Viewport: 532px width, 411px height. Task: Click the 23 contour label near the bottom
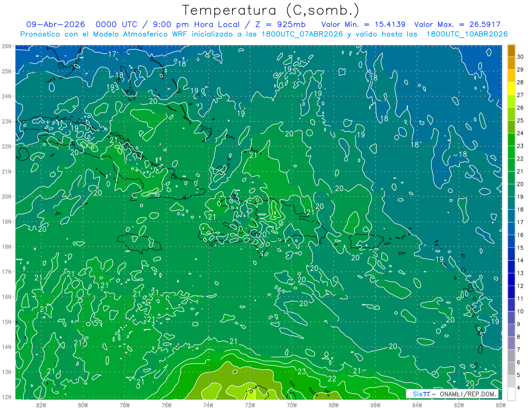tap(302, 372)
